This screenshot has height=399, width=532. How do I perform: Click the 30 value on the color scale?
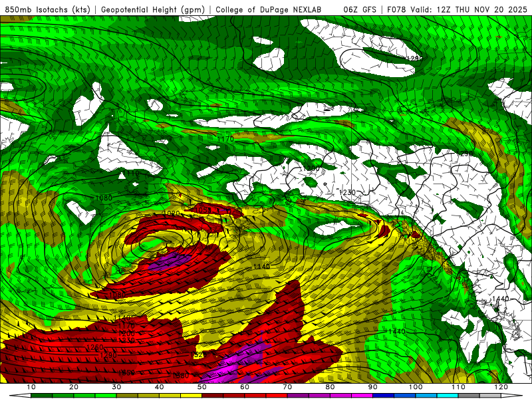click(x=116, y=387)
